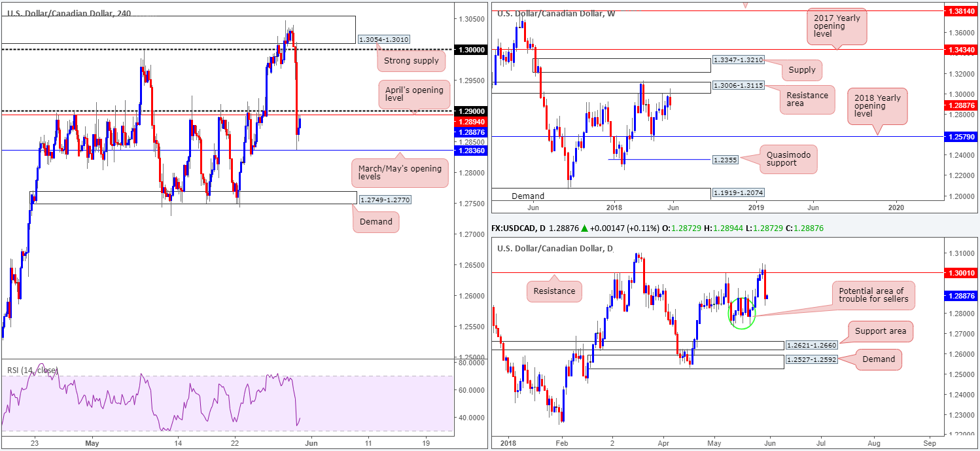Select the "March/May's opening levels" callout
This screenshot has height=451, width=980.
400,173
